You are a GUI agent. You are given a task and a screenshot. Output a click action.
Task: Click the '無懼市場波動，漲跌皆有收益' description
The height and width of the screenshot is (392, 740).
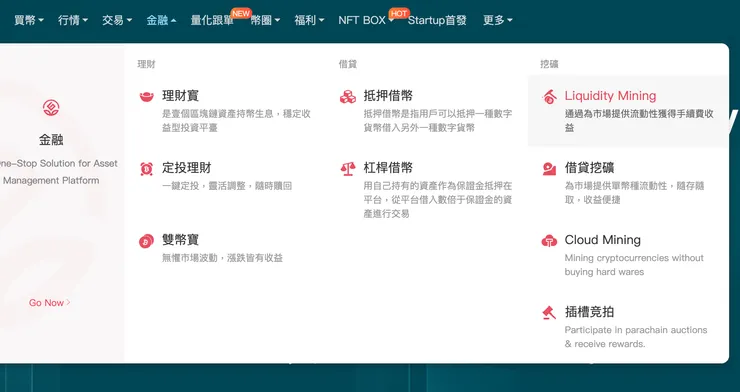[222, 258]
